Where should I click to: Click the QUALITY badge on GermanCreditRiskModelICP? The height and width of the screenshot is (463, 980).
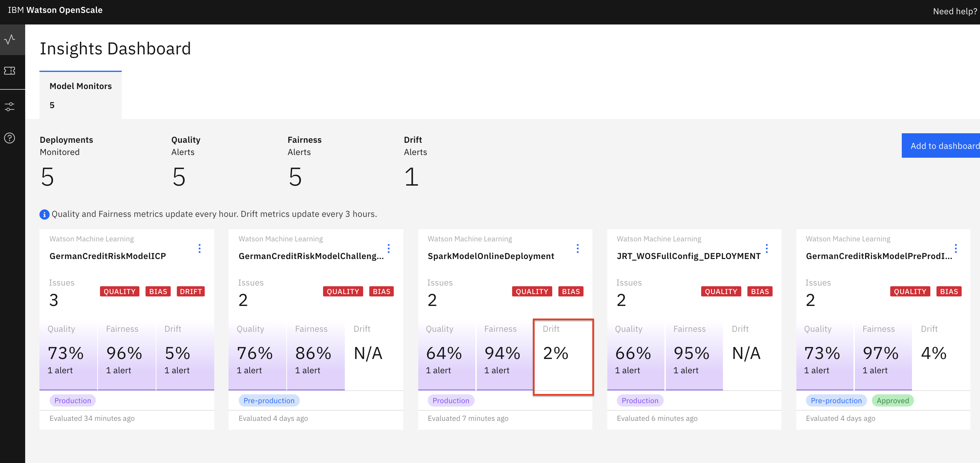point(119,291)
